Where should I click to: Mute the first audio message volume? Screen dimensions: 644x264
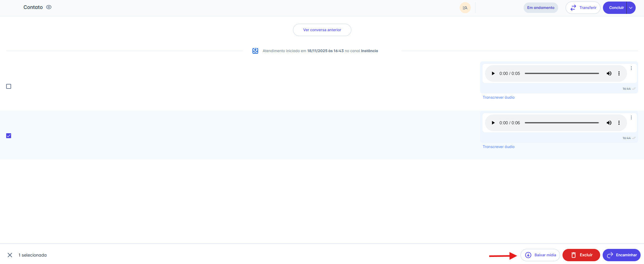tap(609, 73)
